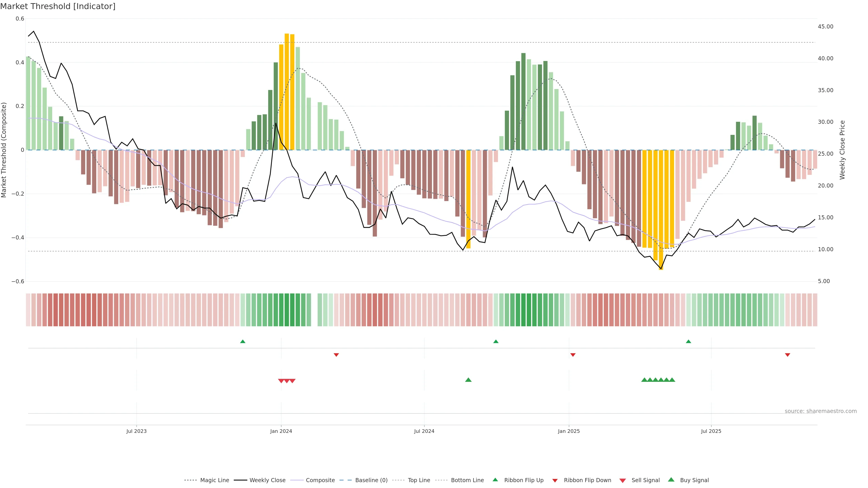Viewport: 868px width, 488px height.
Task: Click the ribbon flip down marker near Jan 2025
Action: pyautogui.click(x=573, y=355)
